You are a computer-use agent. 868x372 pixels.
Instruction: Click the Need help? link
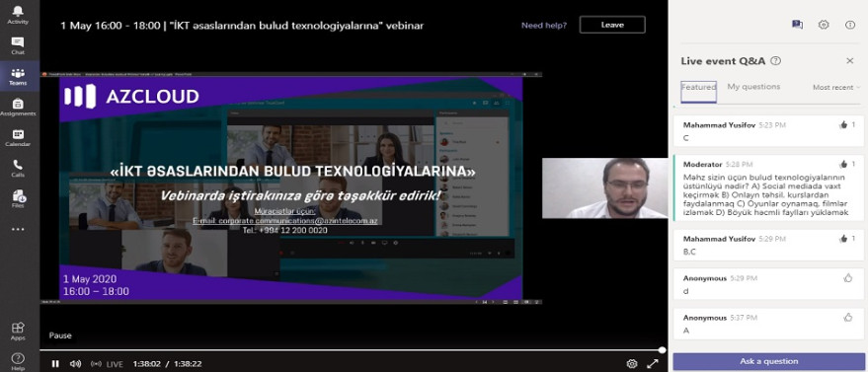(x=543, y=25)
